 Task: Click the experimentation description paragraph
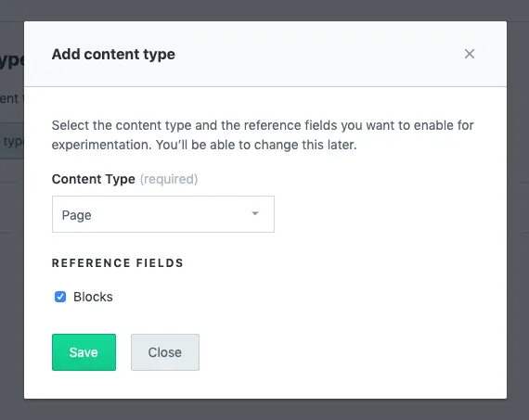pos(263,135)
